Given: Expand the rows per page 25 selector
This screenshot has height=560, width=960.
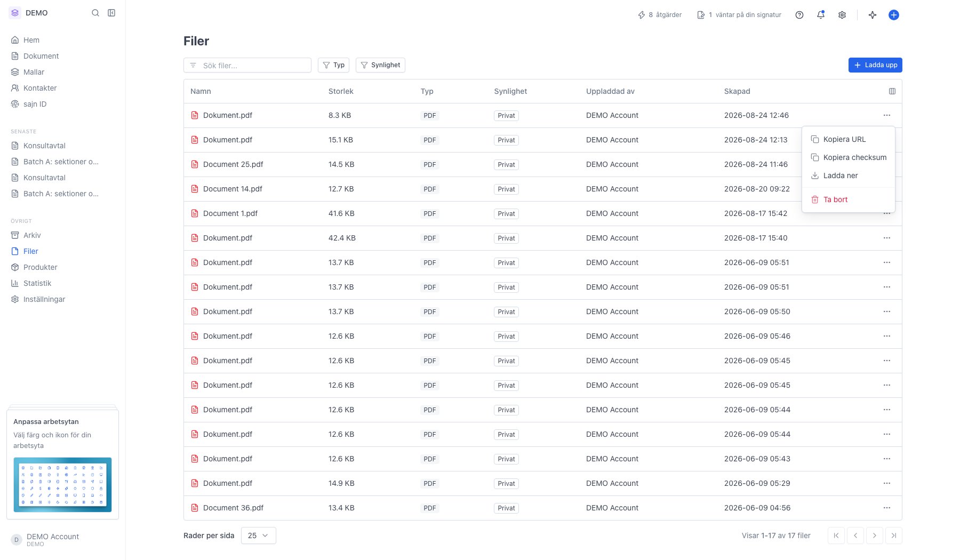Looking at the screenshot, I should pos(259,535).
